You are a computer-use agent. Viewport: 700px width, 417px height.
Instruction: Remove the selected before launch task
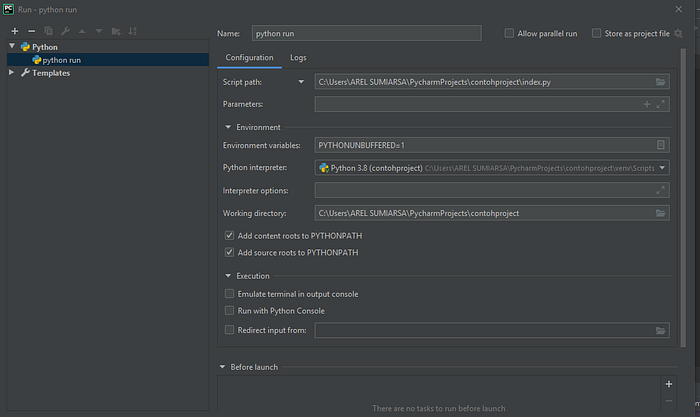coord(669,401)
